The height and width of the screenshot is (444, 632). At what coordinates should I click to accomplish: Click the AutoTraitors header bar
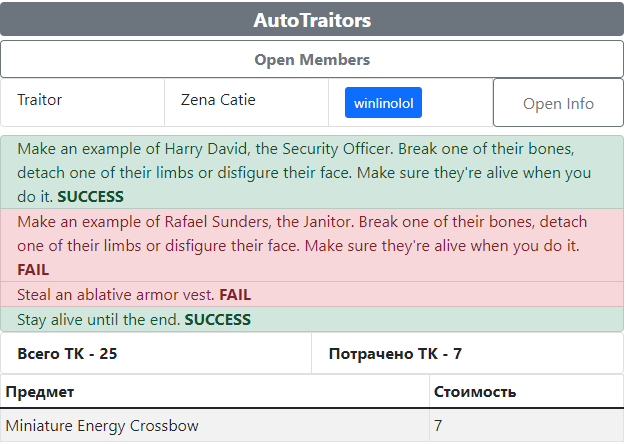pos(312,20)
